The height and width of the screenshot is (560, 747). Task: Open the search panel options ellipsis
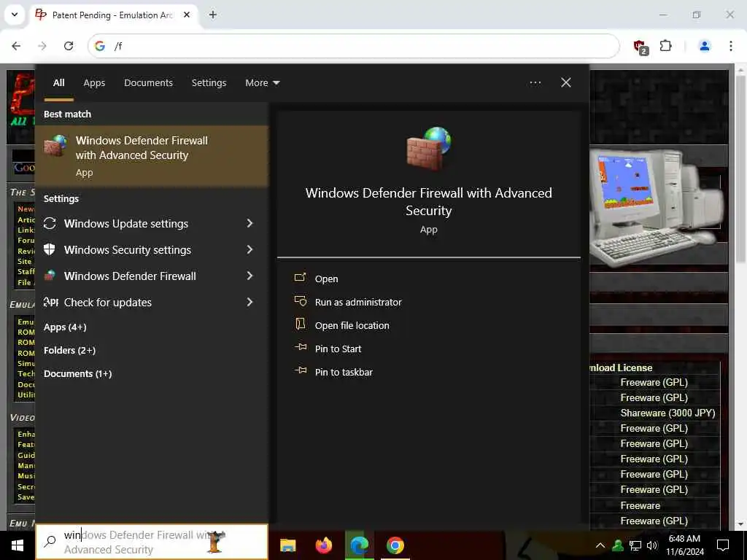pos(535,83)
